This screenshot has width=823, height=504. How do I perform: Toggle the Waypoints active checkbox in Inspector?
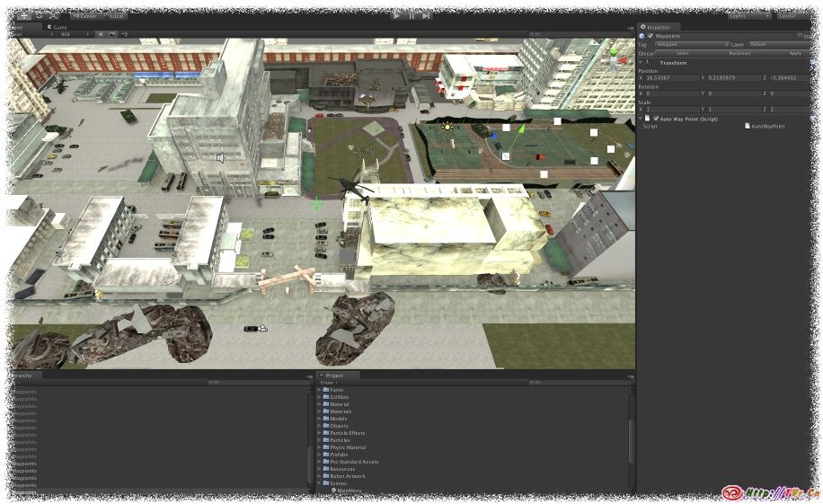pyautogui.click(x=650, y=36)
